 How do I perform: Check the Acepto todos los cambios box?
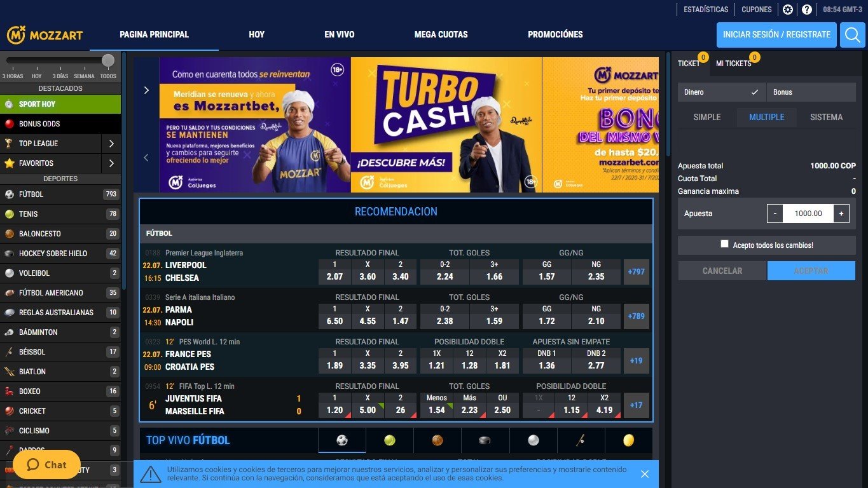(724, 244)
